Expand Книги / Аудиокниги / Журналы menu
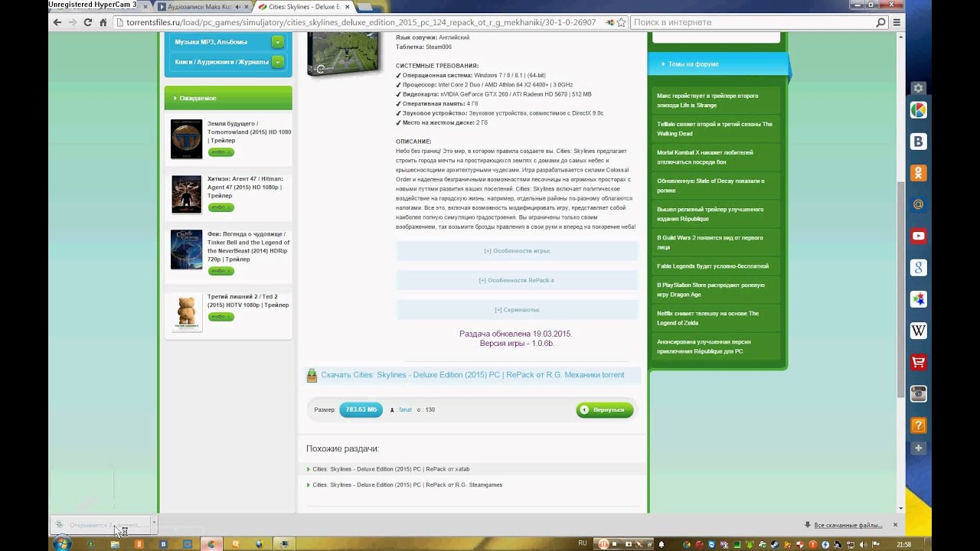Viewport: 980px width, 551px height. 278,62
